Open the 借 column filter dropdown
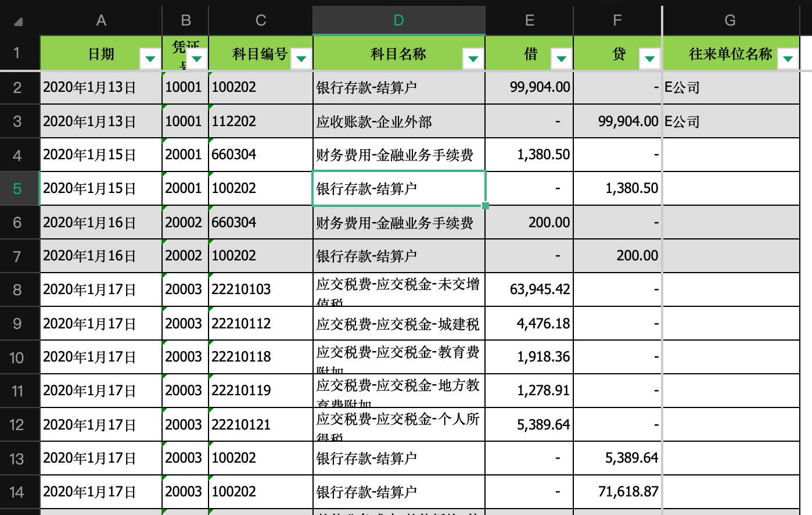Image resolution: width=812 pixels, height=515 pixels. [562, 59]
